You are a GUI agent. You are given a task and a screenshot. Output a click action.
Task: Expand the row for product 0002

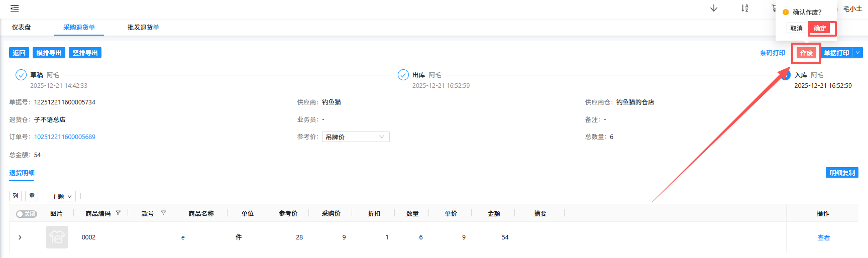(20, 237)
